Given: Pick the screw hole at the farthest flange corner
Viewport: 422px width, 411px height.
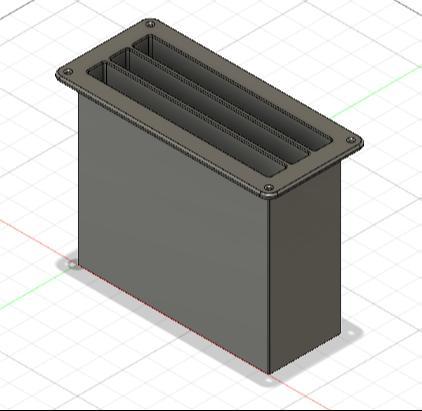Looking at the screenshot, I should (150, 24).
